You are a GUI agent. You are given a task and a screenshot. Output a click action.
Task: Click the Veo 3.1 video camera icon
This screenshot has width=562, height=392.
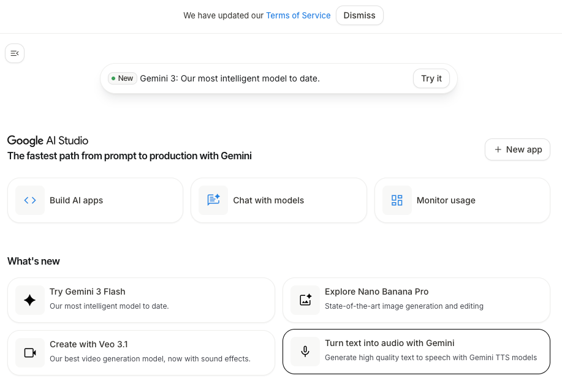pos(30,353)
